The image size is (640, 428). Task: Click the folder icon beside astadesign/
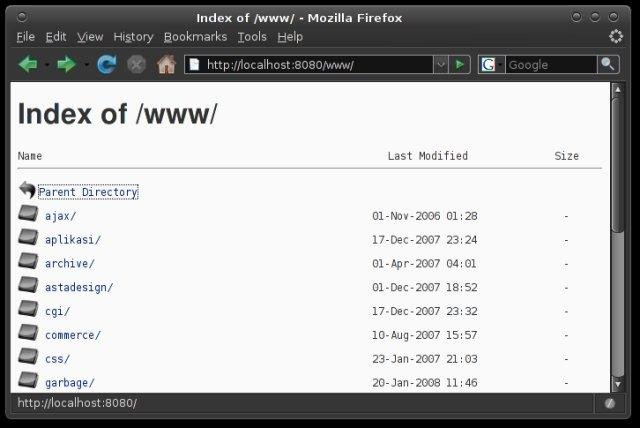click(28, 285)
